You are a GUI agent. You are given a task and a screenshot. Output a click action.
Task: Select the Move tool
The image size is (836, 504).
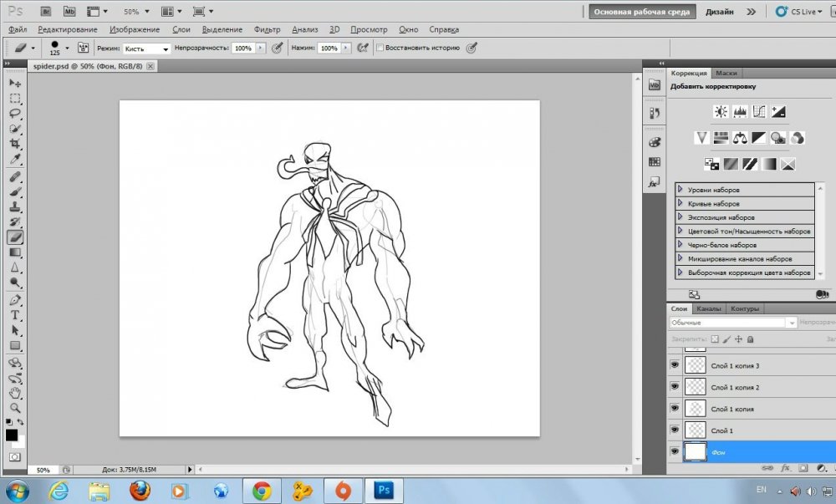[15, 84]
